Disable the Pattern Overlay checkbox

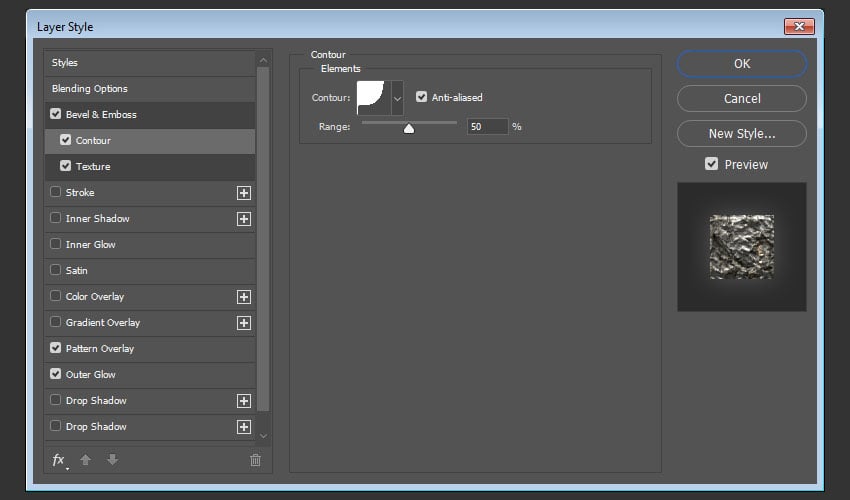coord(55,348)
